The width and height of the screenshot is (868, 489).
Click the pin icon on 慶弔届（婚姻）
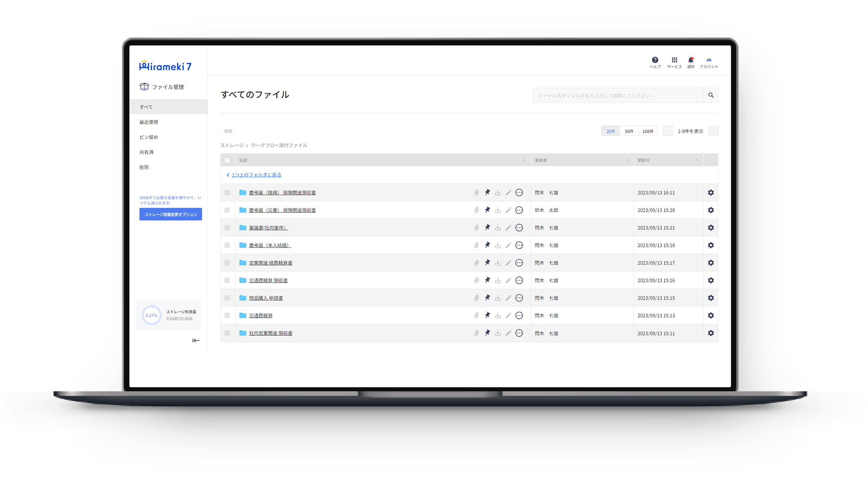point(487,245)
